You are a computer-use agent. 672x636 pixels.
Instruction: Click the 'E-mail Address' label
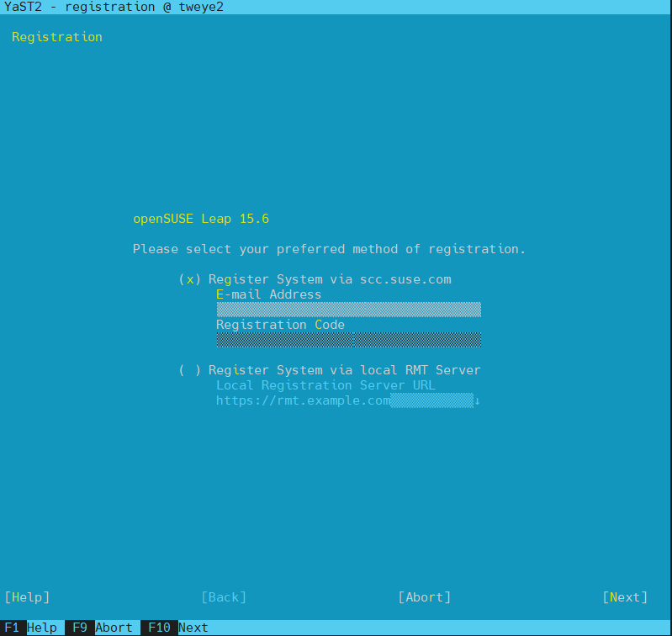268,294
